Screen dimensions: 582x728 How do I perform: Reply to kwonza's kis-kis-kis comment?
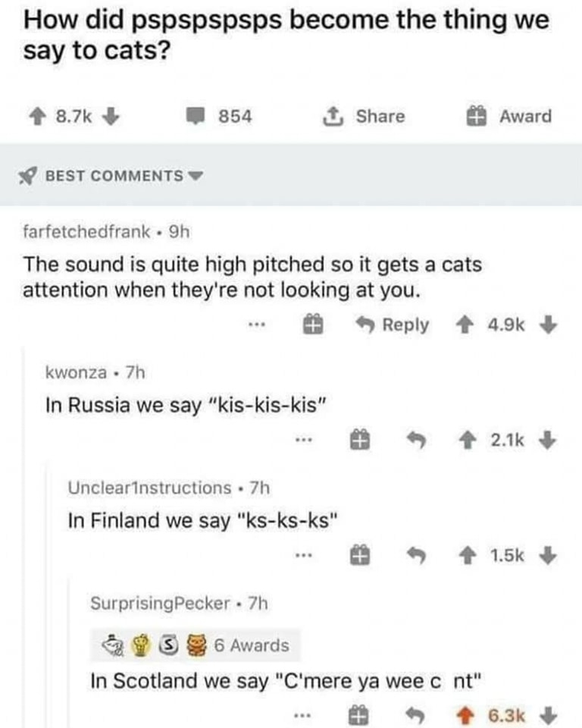coord(416,439)
